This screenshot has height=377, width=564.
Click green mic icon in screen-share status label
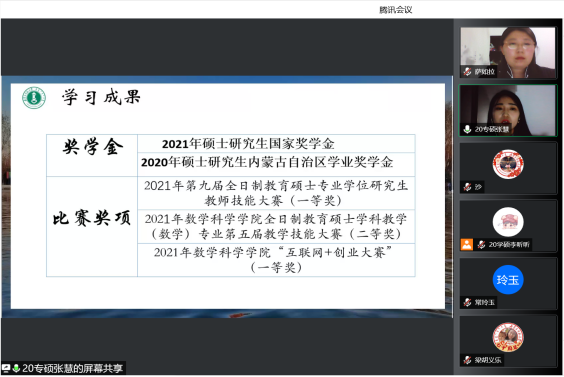(x=16, y=368)
